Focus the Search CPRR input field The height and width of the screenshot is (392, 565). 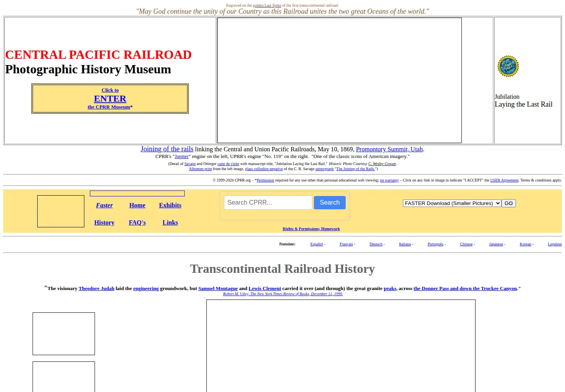[268, 203]
